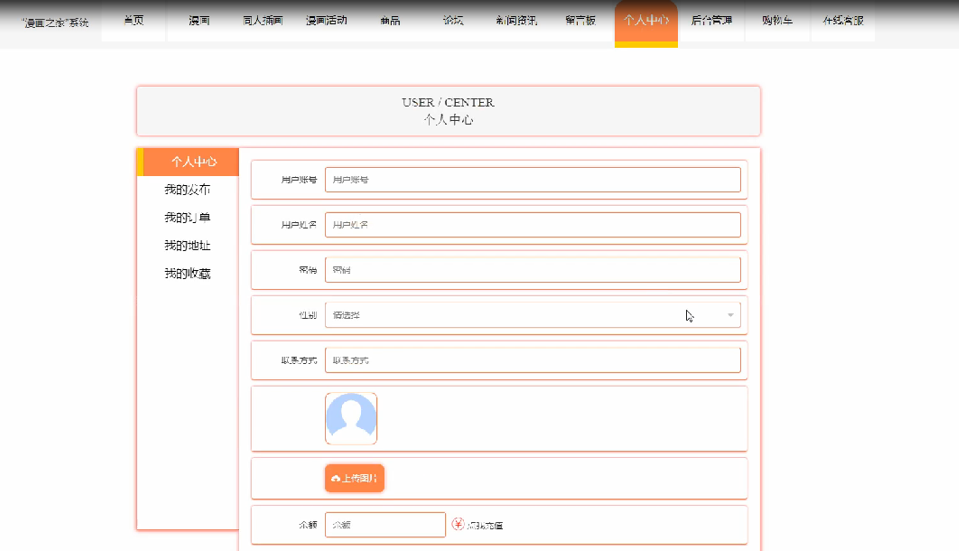Focus the 用户姓名 input field
Screen dimensions: 959x552
(x=533, y=225)
